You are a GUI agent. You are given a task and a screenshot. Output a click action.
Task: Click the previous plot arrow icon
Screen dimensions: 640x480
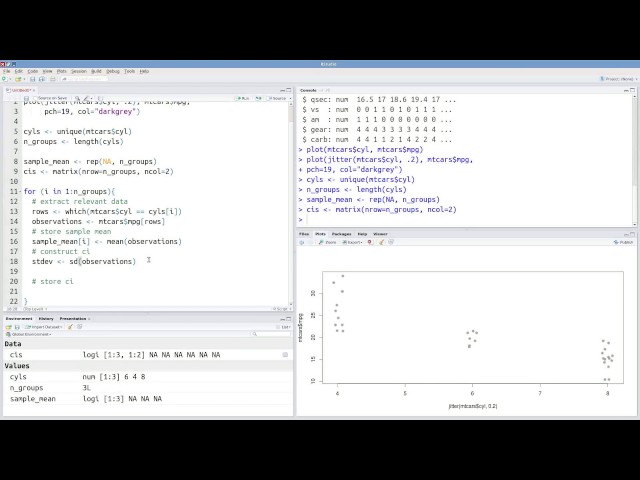click(x=302, y=242)
